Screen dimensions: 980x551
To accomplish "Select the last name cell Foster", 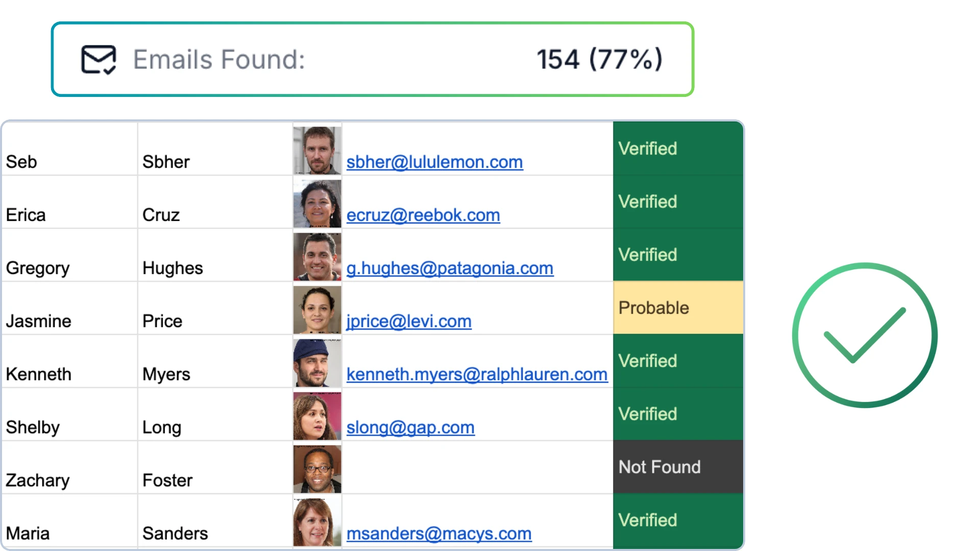I will click(215, 467).
